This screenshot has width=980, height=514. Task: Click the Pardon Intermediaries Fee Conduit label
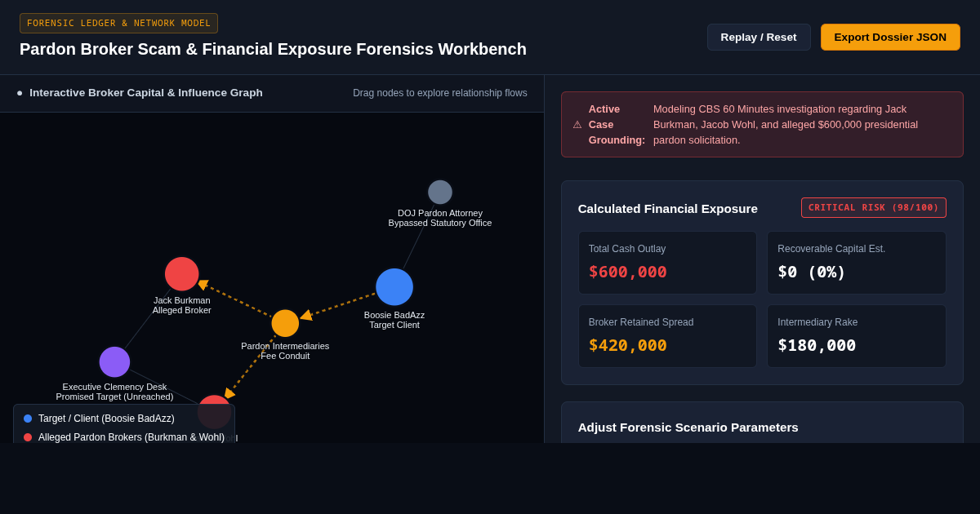pos(285,351)
